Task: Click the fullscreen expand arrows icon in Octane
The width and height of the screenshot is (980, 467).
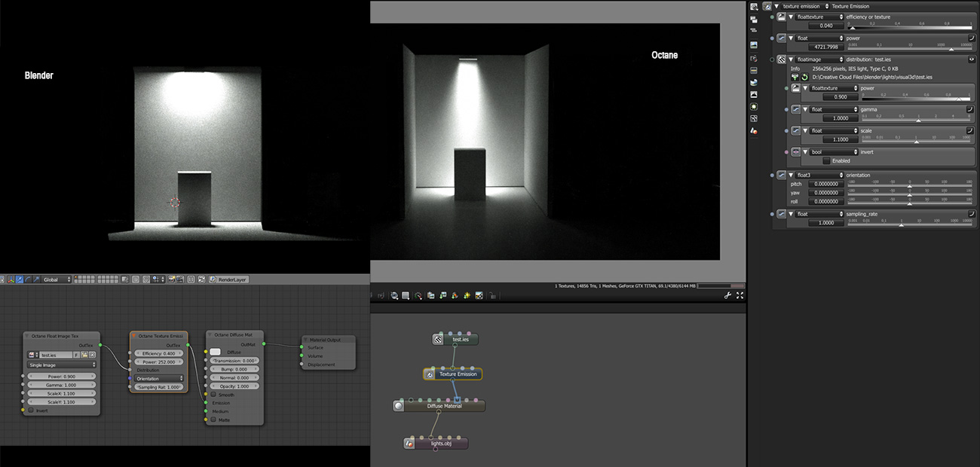Action: coord(740,295)
